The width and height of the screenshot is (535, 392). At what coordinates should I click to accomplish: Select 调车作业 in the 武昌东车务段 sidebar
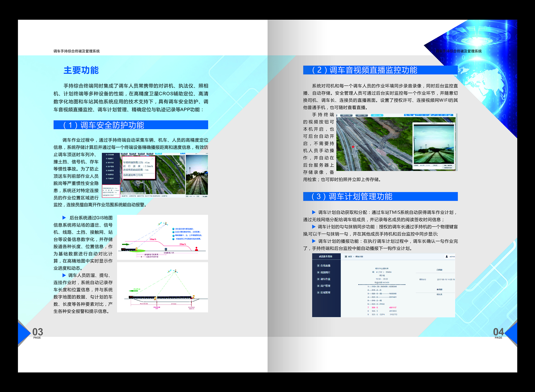tap(324, 279)
